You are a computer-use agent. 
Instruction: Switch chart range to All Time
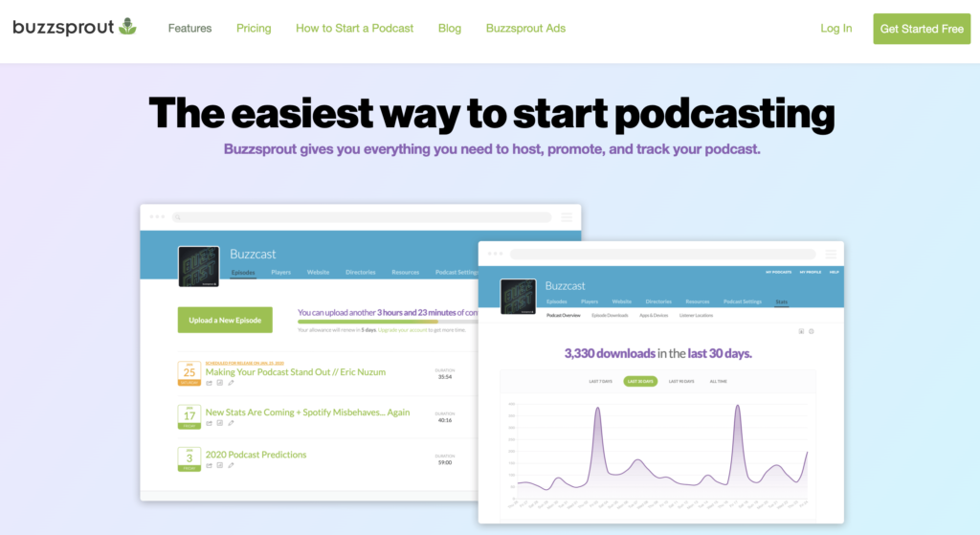point(718,381)
